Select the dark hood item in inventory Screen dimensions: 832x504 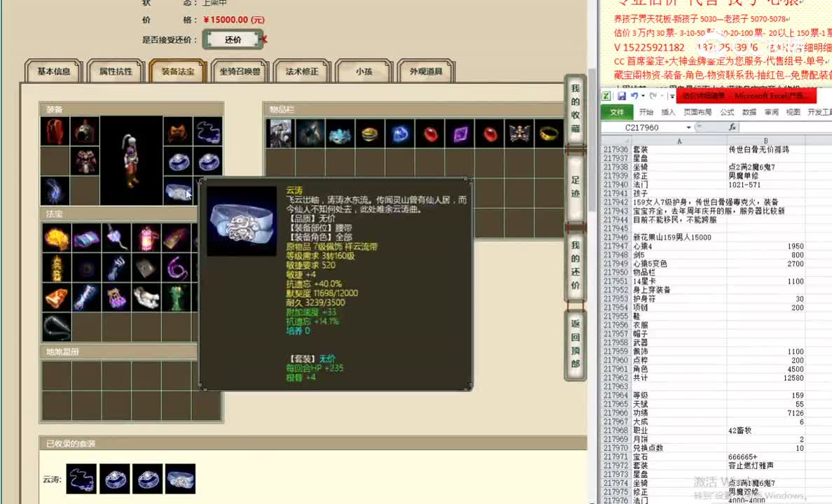tap(310, 133)
